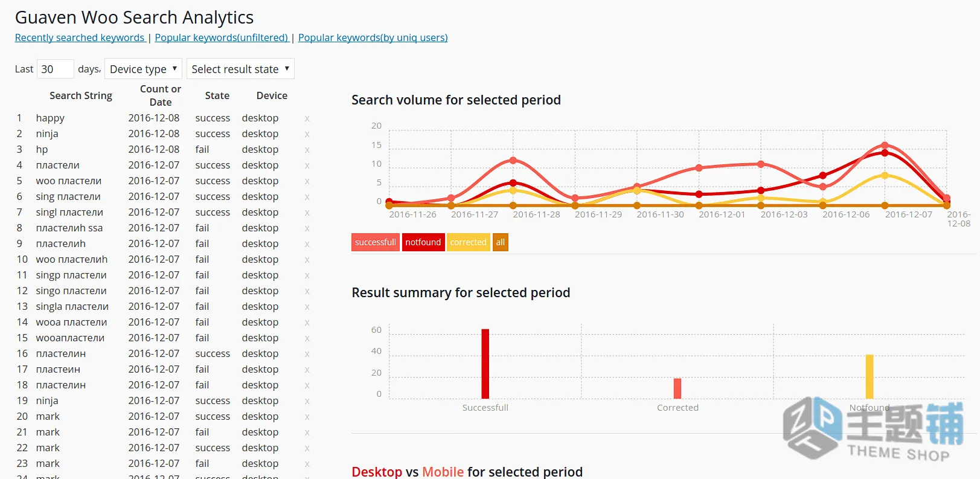980x479 pixels.
Task: Delete the 'singla пластели' entry
Action: [x=307, y=307]
